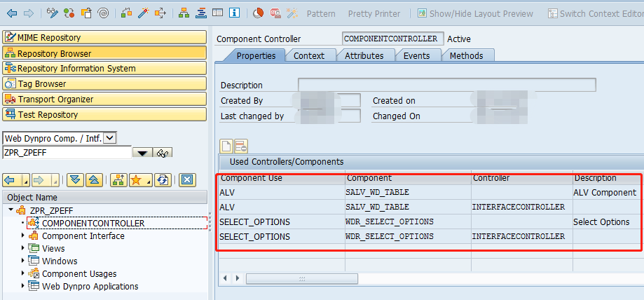This screenshot has width=644, height=300.
Task: Open Repository Information System
Action: [x=104, y=68]
